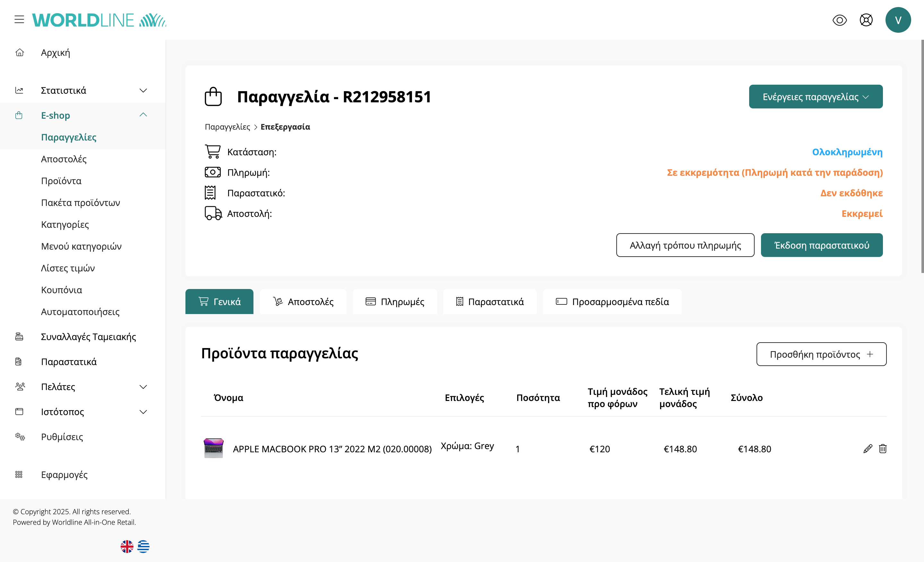Edit the MacBook Pro line with pencil icon
Screen dimensions: 924x562
[868, 448]
